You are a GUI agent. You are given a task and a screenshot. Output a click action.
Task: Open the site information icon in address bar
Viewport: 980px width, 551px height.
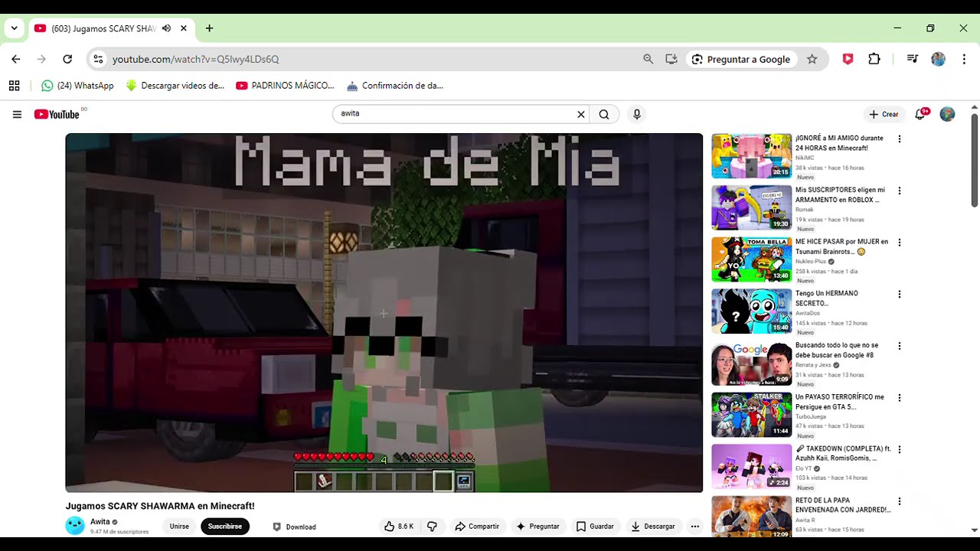(x=97, y=59)
